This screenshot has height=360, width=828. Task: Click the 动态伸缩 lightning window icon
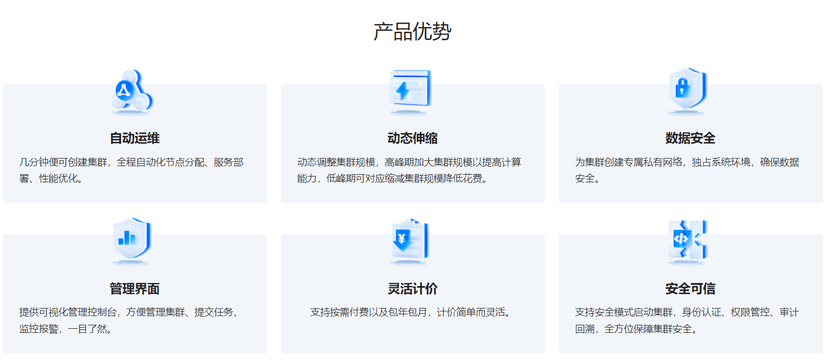[x=410, y=91]
